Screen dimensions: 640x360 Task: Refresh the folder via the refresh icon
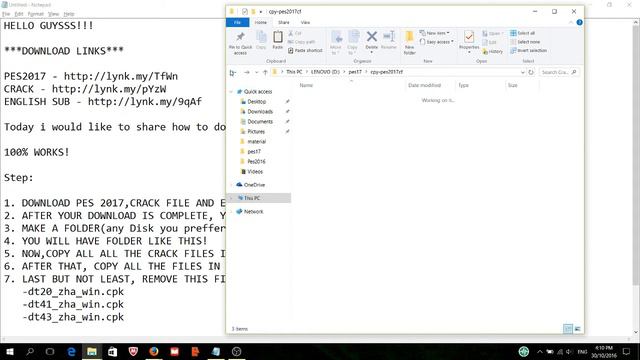tap(531, 72)
